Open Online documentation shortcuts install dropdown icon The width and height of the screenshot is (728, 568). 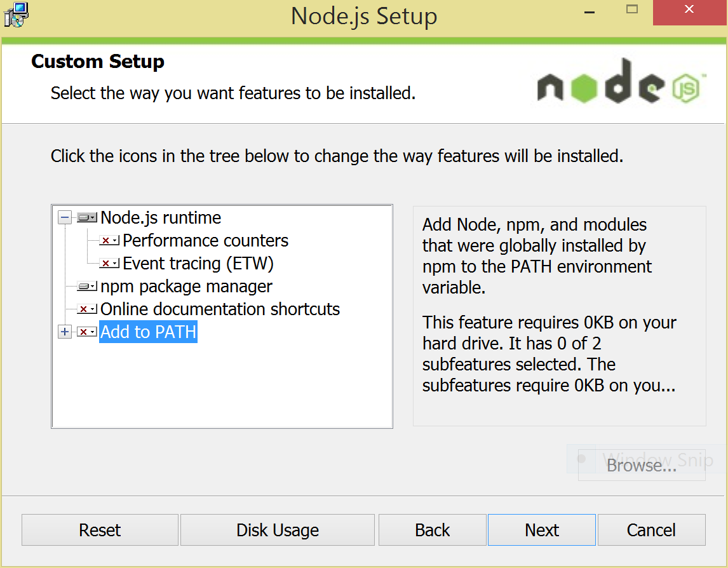[87, 309]
